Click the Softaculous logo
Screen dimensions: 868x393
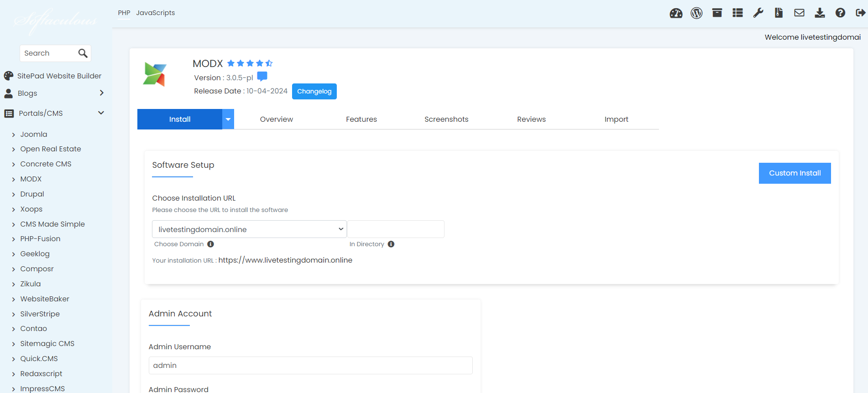(55, 21)
